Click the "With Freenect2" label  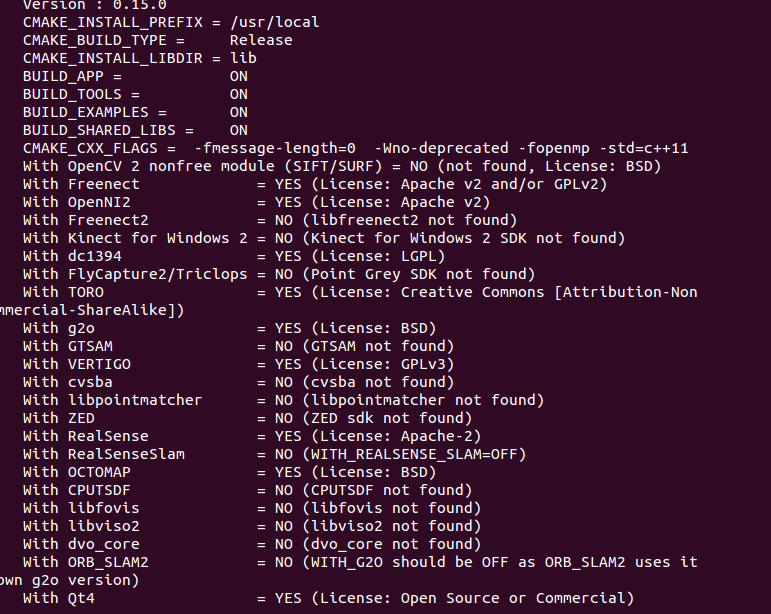(x=86, y=220)
